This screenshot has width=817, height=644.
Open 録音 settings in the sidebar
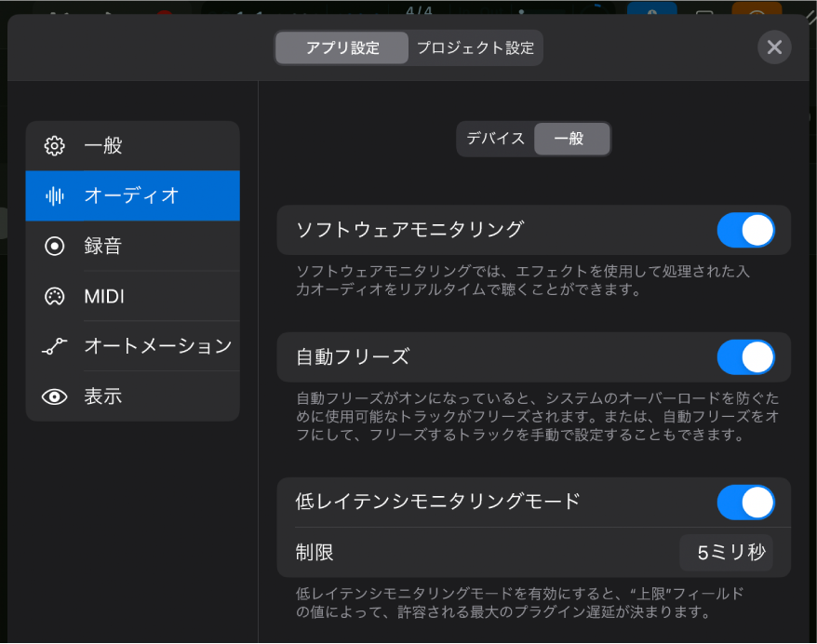coord(133,246)
